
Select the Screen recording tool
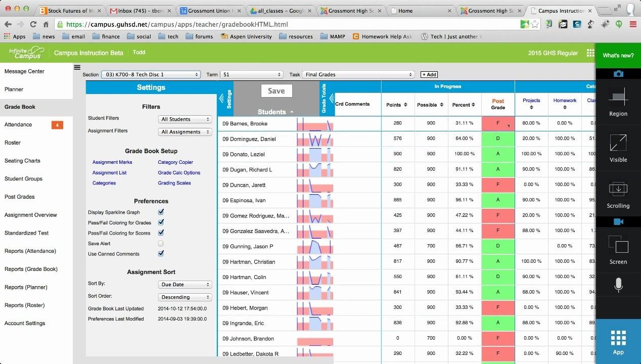(618, 250)
